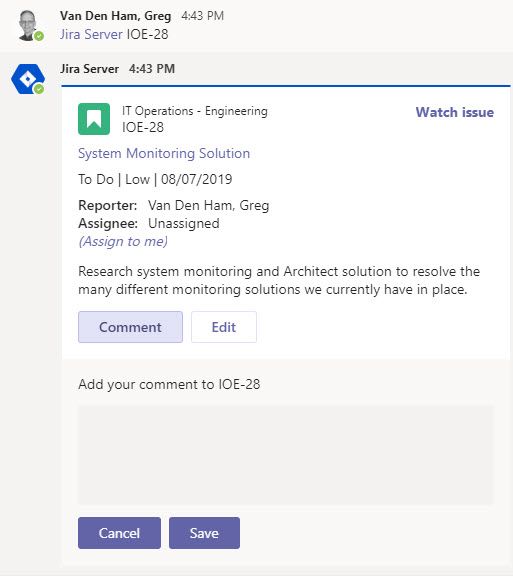Viewport: 513px width, 577px height.
Task: Save the comment to IOE-28
Action: coord(204,533)
